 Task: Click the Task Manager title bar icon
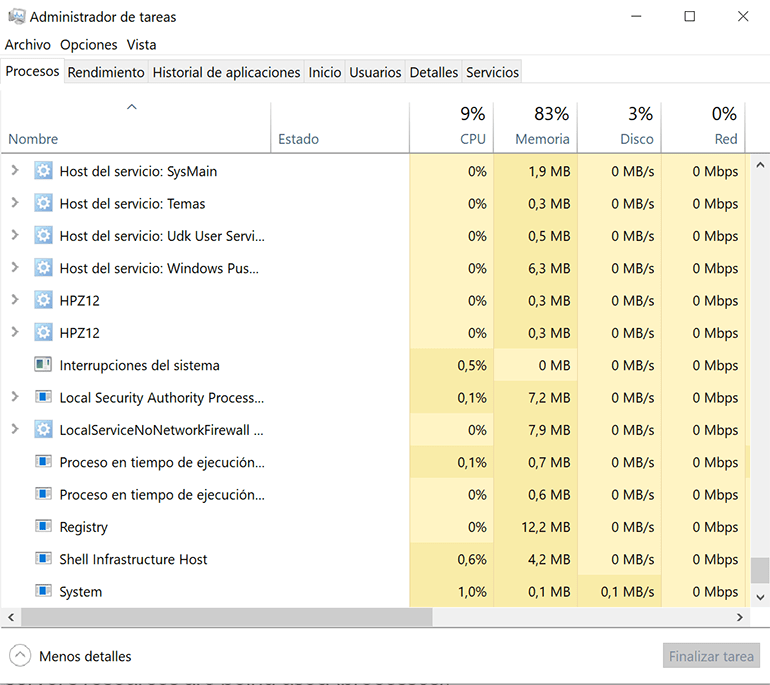(x=15, y=17)
